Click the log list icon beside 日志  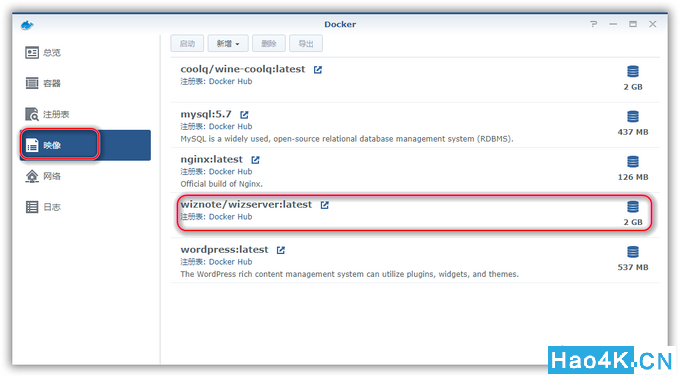click(x=32, y=207)
